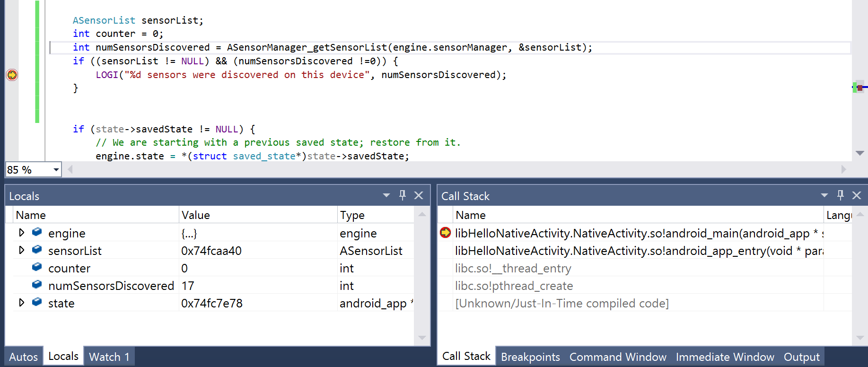Expand the sensorList variable node
Viewport: 868px width, 367px height.
pos(21,250)
